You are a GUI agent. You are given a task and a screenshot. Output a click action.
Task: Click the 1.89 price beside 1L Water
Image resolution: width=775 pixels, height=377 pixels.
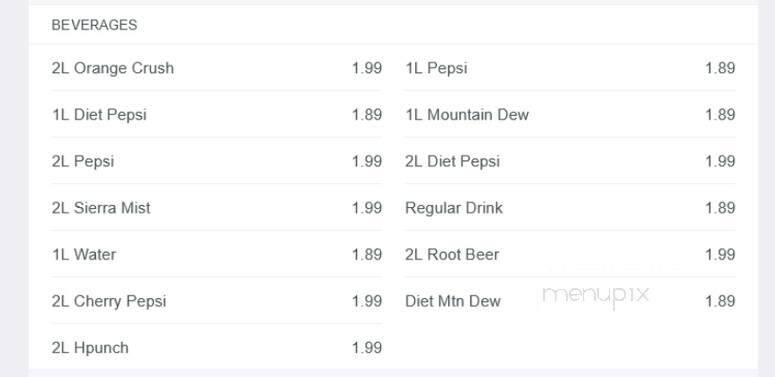[x=367, y=254]
